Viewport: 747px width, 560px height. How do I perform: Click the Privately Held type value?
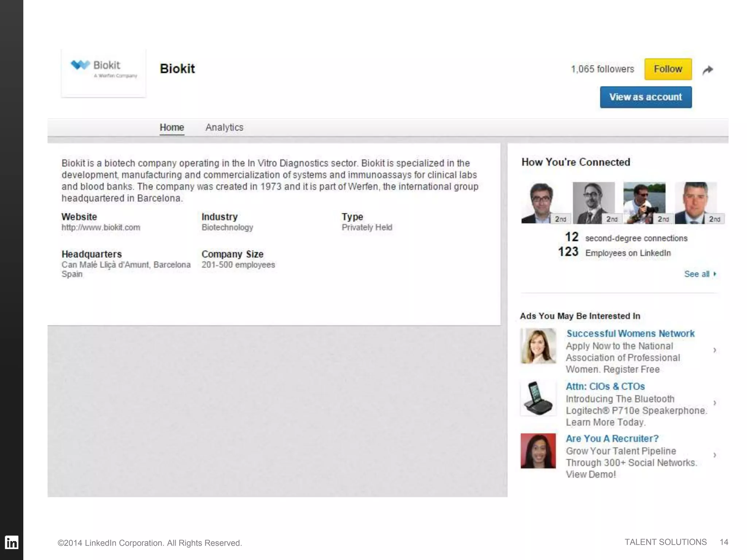(367, 227)
